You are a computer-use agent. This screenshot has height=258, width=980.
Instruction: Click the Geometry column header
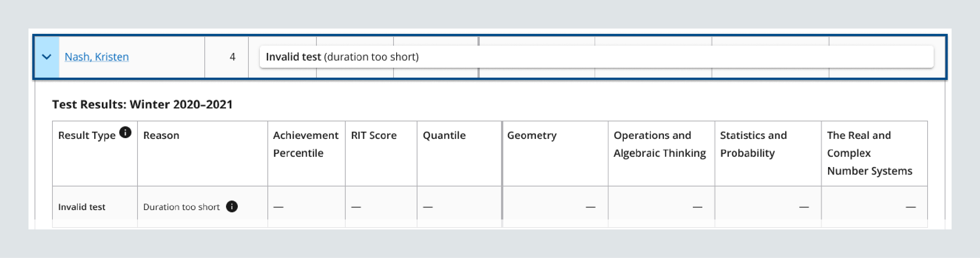(x=531, y=135)
